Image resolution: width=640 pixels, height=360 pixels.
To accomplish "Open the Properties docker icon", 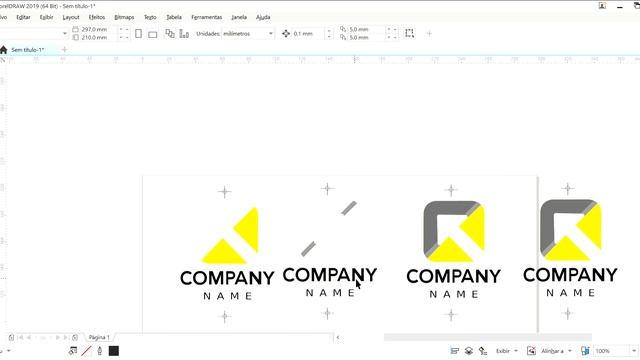I will [x=455, y=351].
